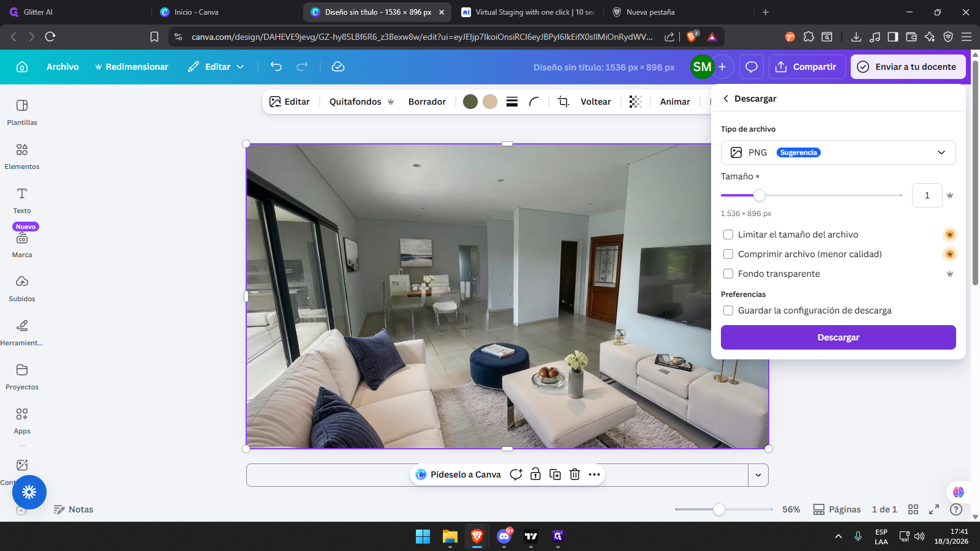Click the duplicate icon in floating toolbar
The height and width of the screenshot is (551, 980).
[555, 474]
